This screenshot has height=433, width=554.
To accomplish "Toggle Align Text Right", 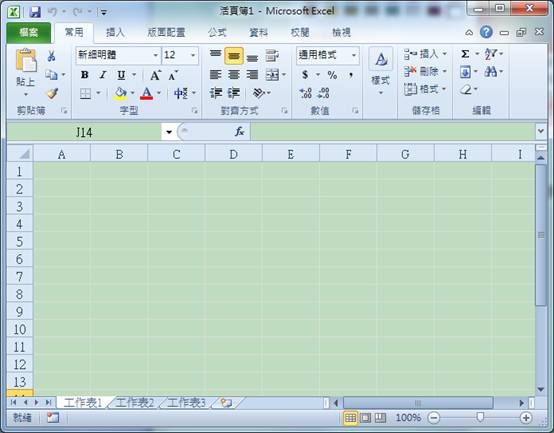I will pos(252,75).
